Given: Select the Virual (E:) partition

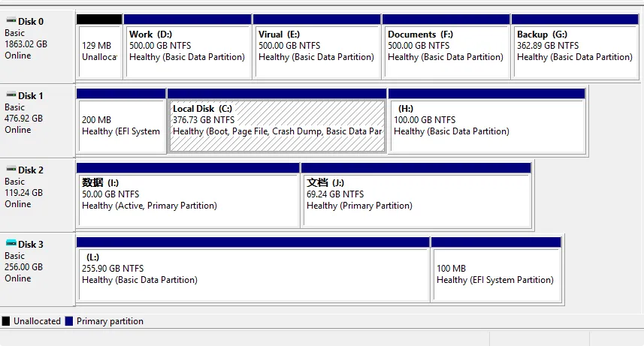Looking at the screenshot, I should pyautogui.click(x=316, y=47).
